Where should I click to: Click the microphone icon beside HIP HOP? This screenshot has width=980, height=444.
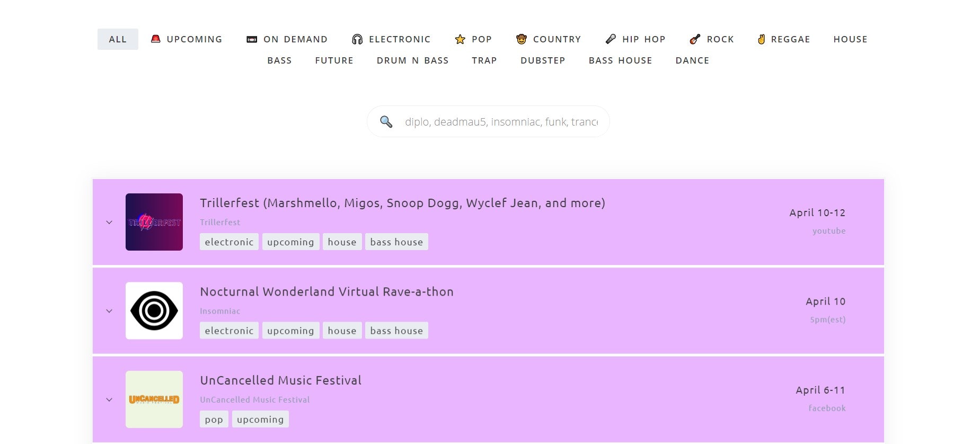(611, 39)
